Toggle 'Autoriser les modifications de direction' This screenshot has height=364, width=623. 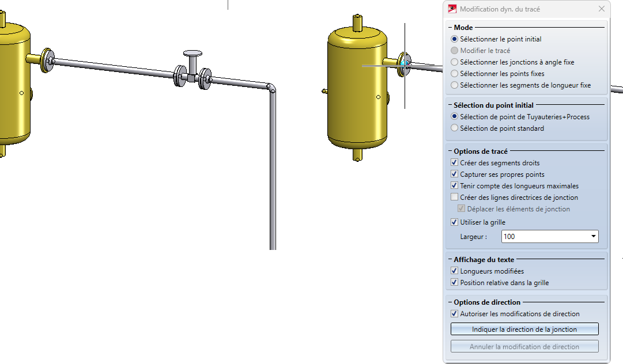pos(455,313)
